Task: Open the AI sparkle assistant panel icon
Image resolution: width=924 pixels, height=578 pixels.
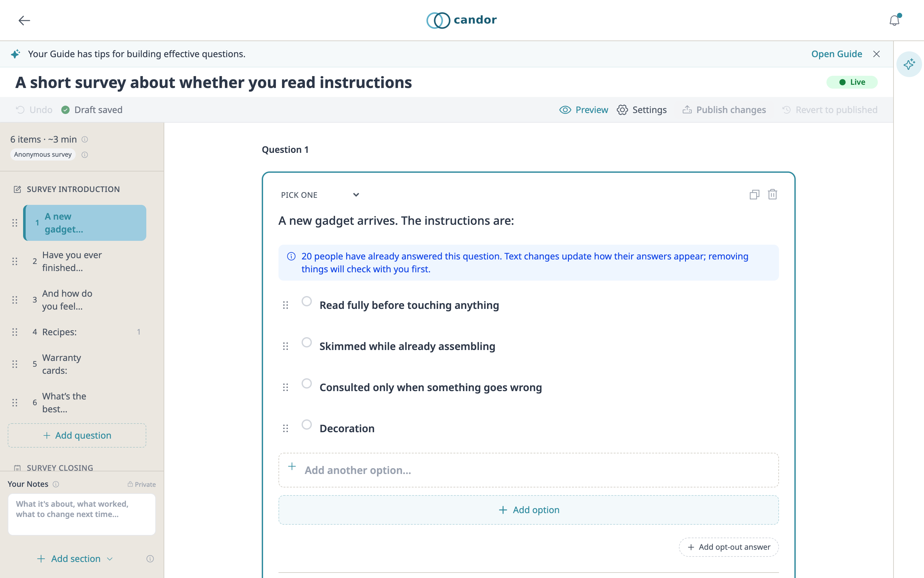Action: [909, 64]
